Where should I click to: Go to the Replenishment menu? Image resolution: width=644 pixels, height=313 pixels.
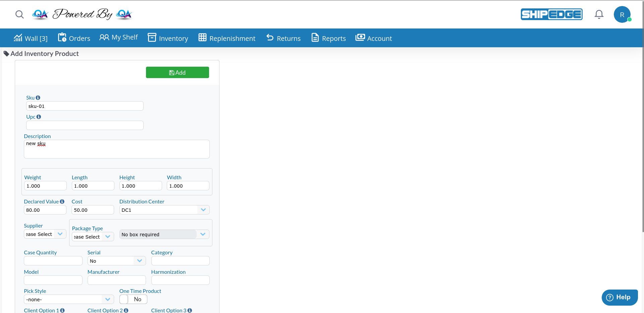pyautogui.click(x=227, y=38)
